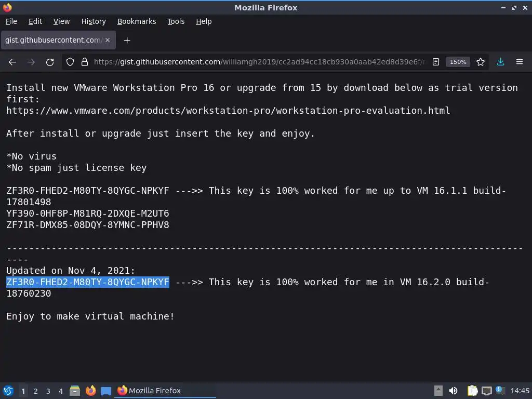Open the Help menu
Viewport: 532px width, 399px height.
(x=204, y=21)
